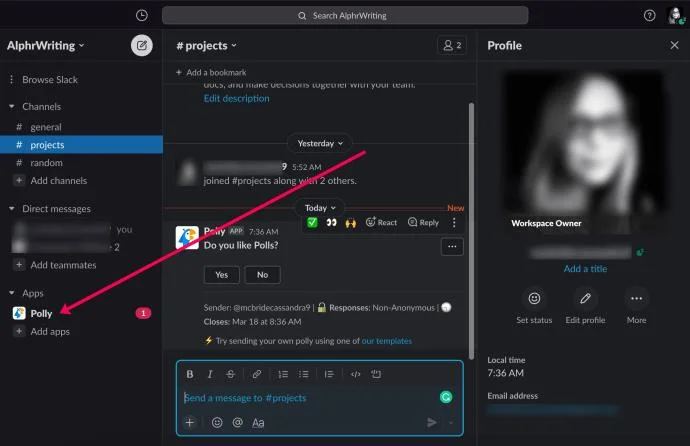Viewport: 690px width, 446px height.
Task: Open Browse Slack
Action: click(x=50, y=80)
